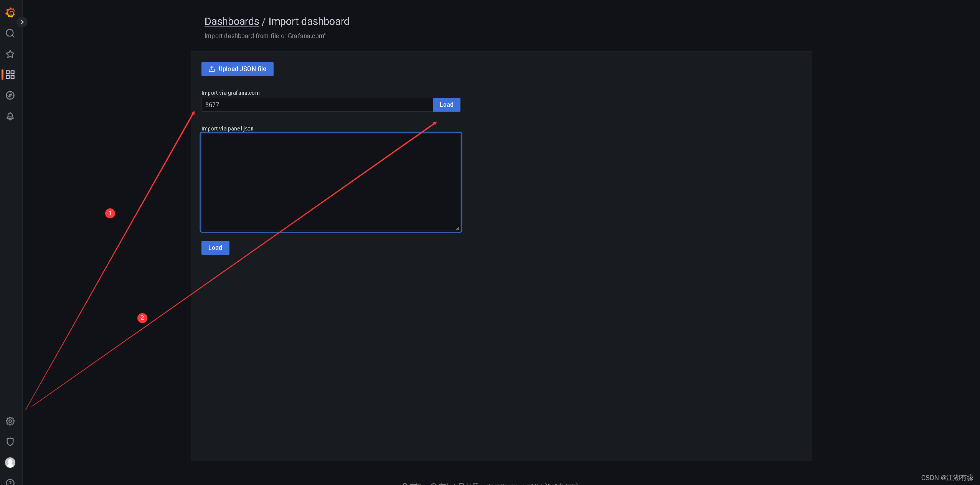Open the Explore compass icon

click(x=10, y=96)
